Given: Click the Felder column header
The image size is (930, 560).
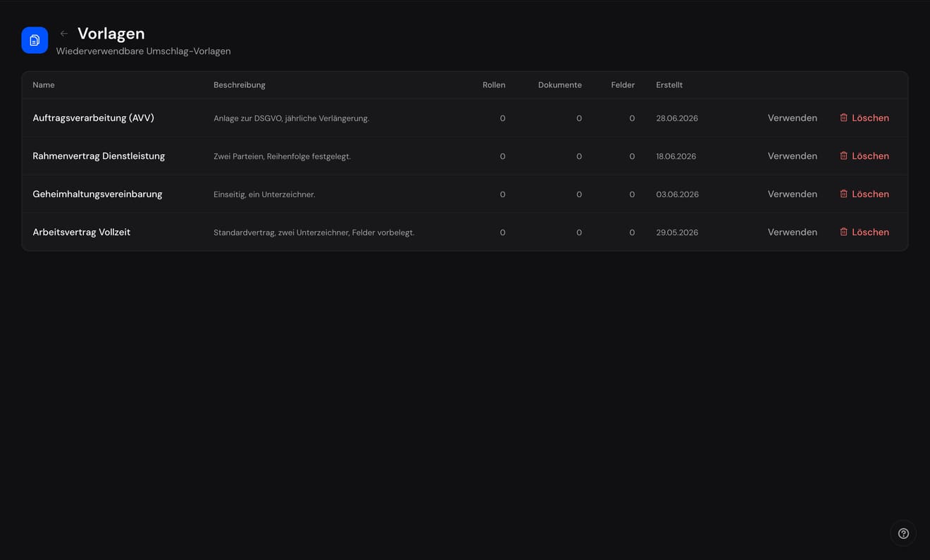Looking at the screenshot, I should pos(623,85).
